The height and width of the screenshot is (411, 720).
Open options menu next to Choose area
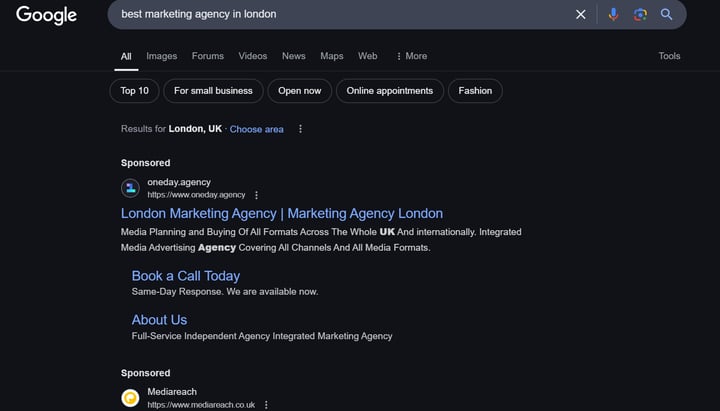[x=300, y=129]
